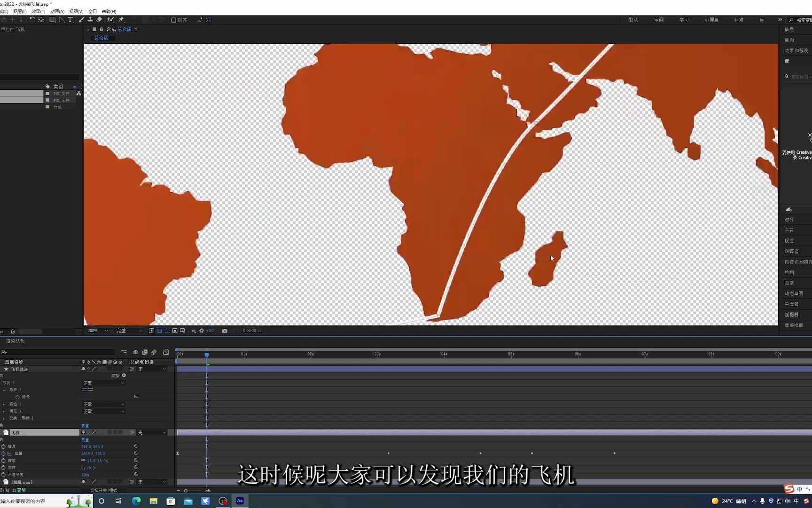Click the current time indicator on the ruler

click(x=206, y=355)
